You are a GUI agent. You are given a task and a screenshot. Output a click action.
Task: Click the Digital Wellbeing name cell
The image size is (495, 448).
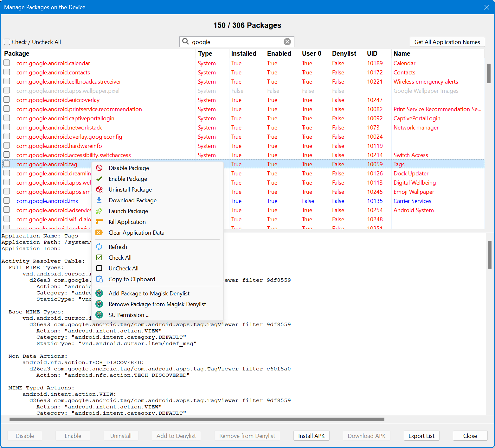click(x=415, y=183)
